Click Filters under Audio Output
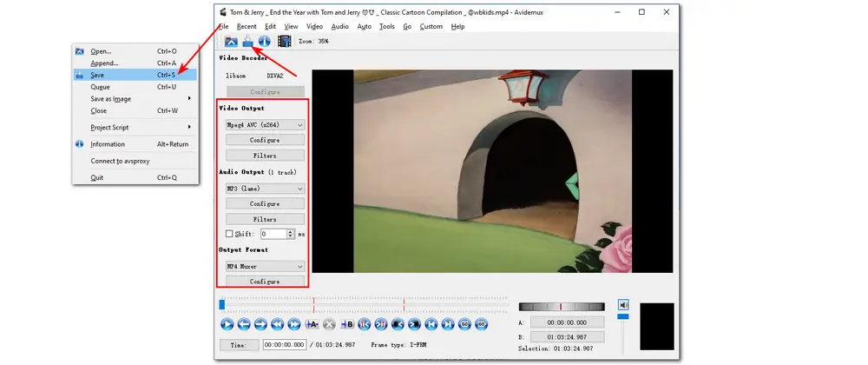This screenshot has height=365, width=868. pos(265,219)
